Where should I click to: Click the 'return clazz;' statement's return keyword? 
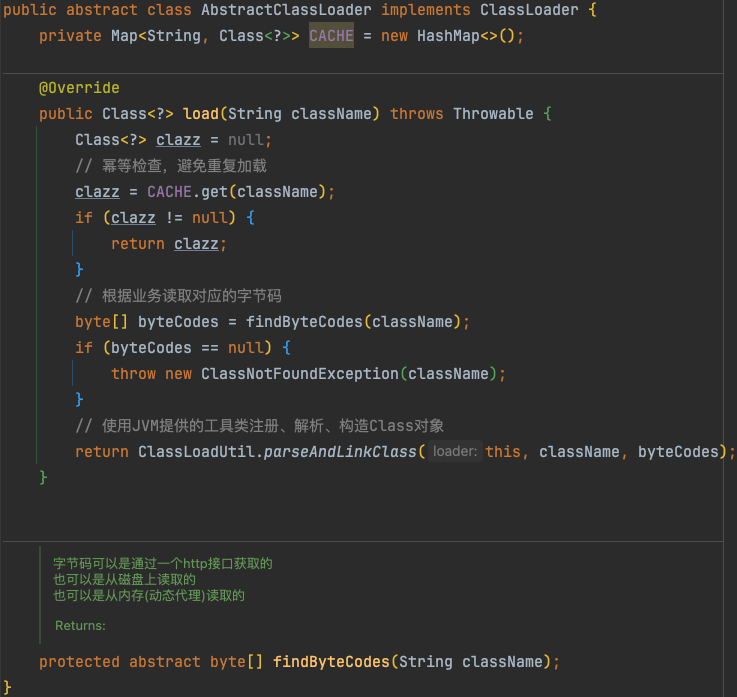point(138,244)
